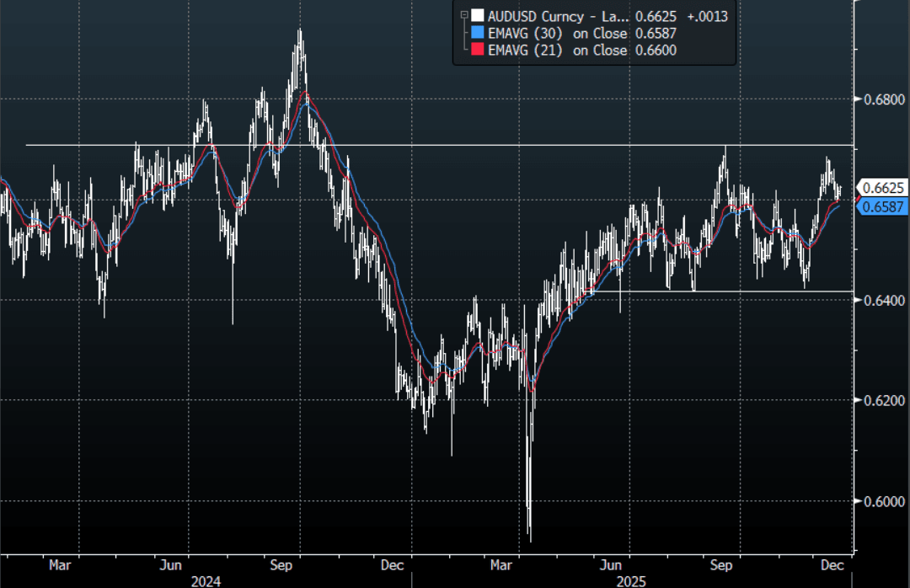Screen dimensions: 910x588
Task: Click the 0.6200 label on price axis
Action: (x=881, y=400)
